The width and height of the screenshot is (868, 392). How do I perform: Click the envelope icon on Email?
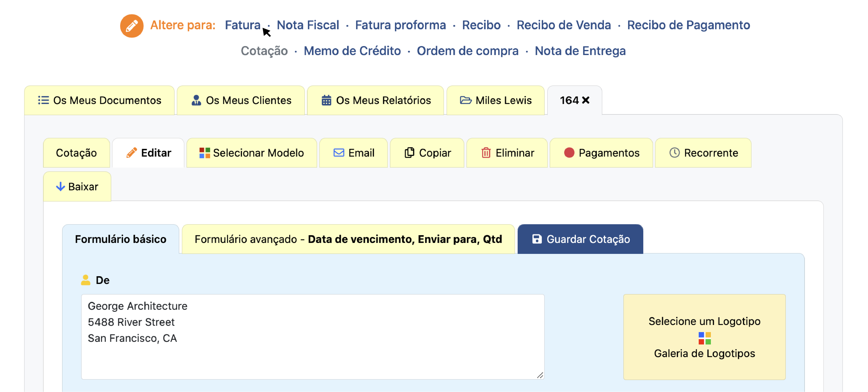click(x=339, y=153)
